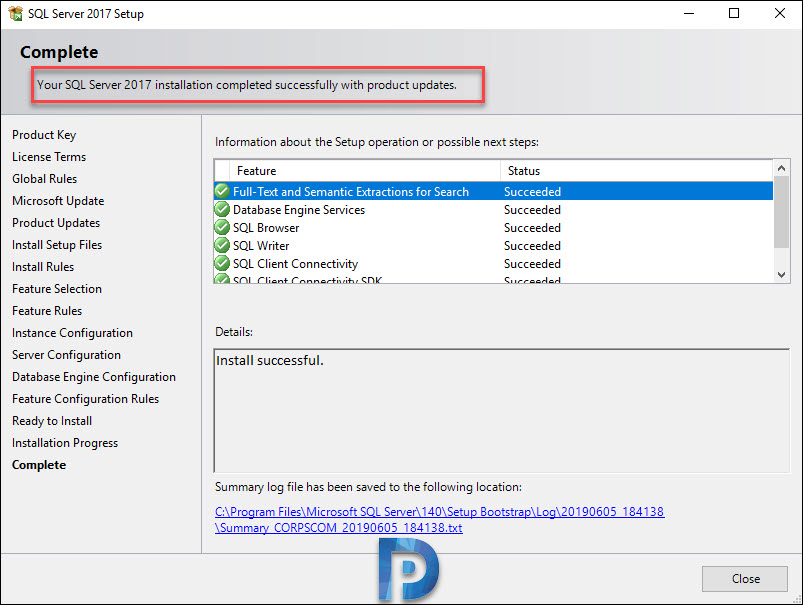Image resolution: width=803 pixels, height=605 pixels.
Task: Select the SQL Client Connectivity row
Action: click(x=494, y=263)
